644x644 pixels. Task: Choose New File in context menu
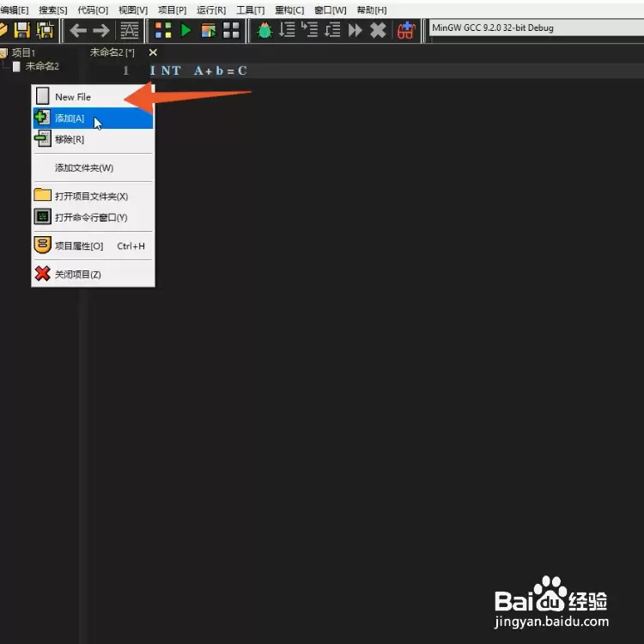point(93,97)
